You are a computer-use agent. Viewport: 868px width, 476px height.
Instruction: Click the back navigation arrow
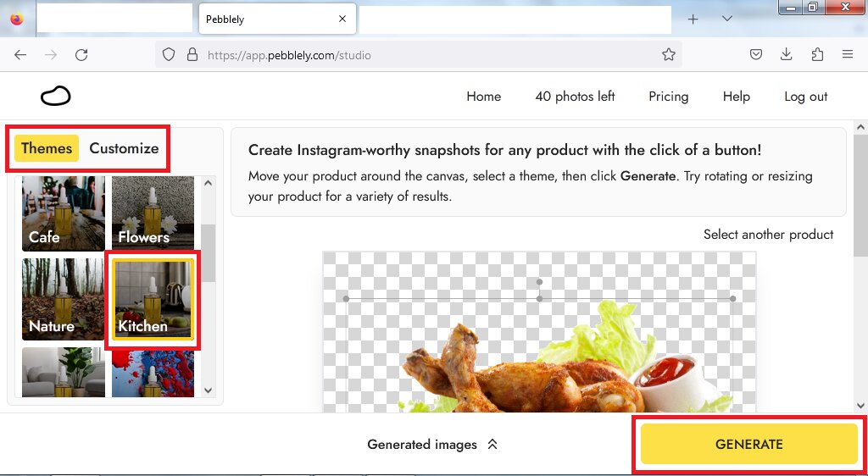tap(20, 55)
